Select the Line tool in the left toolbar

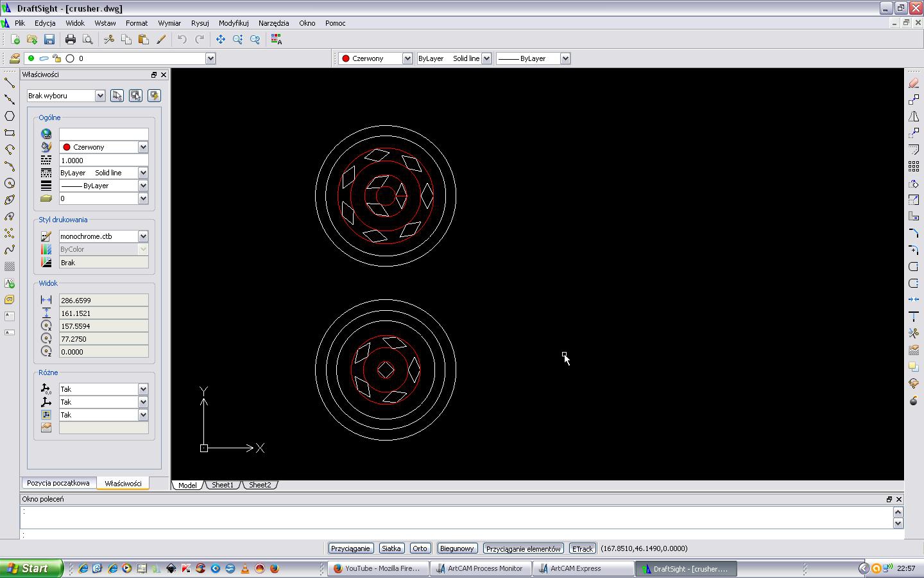pyautogui.click(x=10, y=83)
